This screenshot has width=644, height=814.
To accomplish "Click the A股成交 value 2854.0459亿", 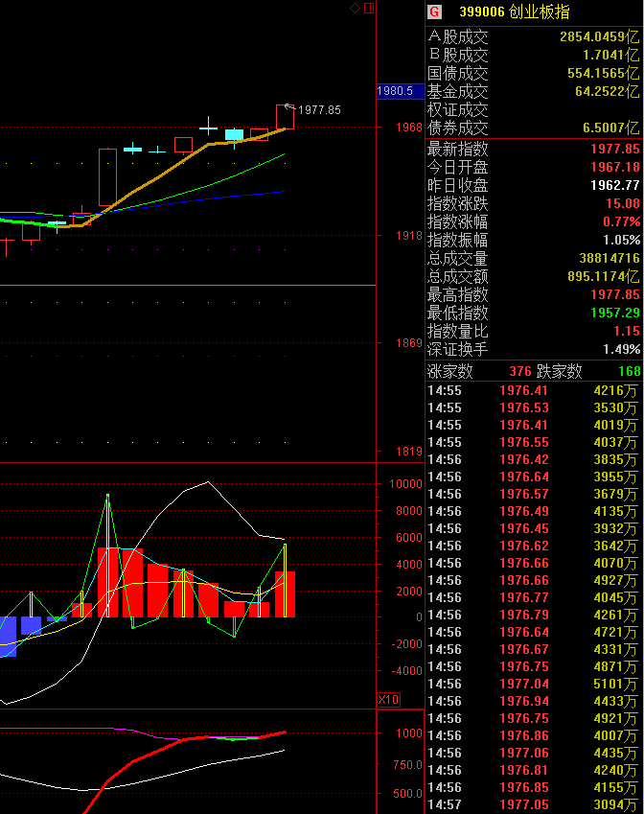I will (x=599, y=36).
